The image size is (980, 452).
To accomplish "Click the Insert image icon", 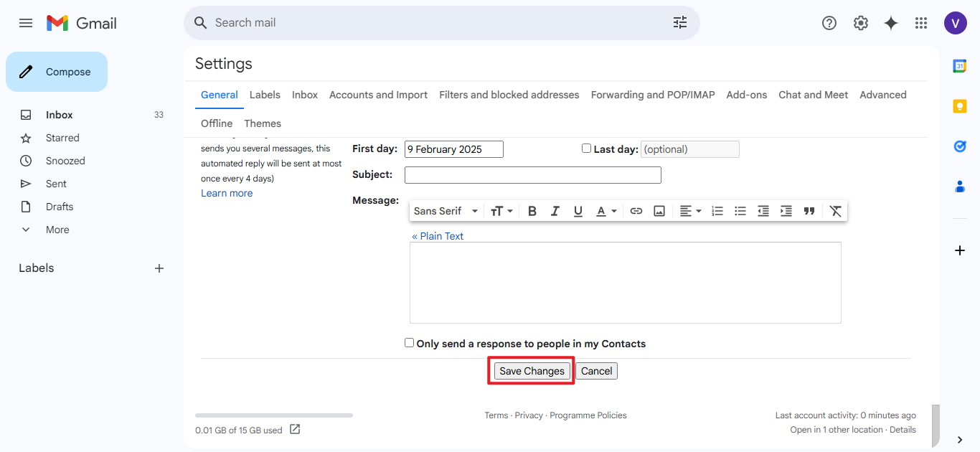I will 659,211.
